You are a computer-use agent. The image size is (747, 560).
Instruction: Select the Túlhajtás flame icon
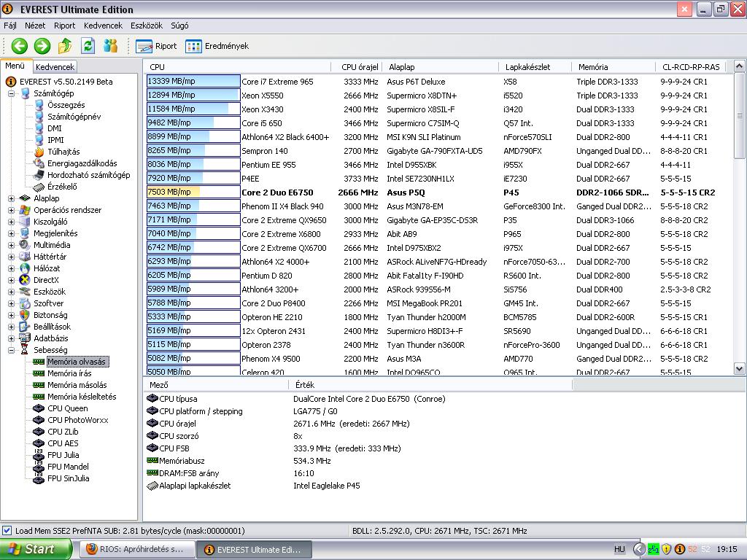click(39, 152)
